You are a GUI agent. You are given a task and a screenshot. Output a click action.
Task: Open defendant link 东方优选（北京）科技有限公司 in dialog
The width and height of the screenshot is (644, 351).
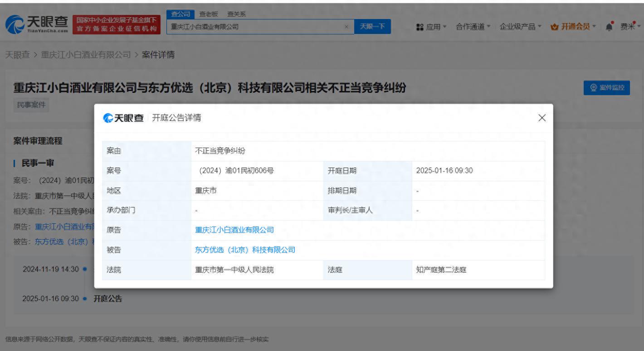coord(245,250)
